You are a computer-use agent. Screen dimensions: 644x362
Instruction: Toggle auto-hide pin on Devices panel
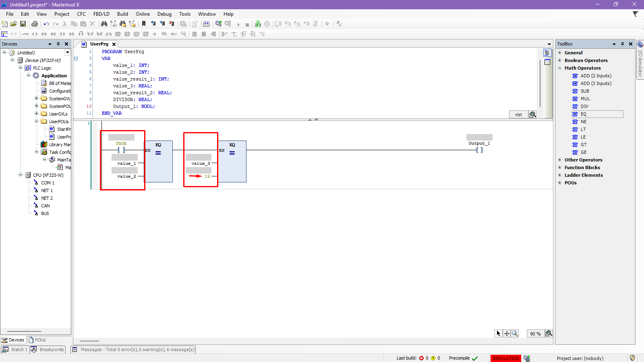[x=58, y=44]
